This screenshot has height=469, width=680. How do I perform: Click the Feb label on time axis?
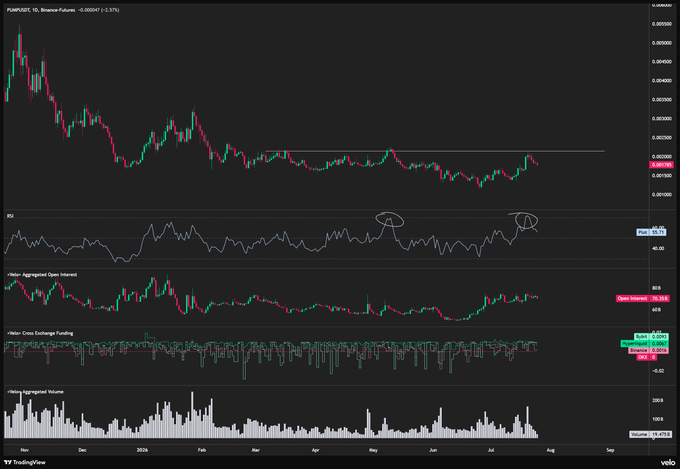pos(201,450)
